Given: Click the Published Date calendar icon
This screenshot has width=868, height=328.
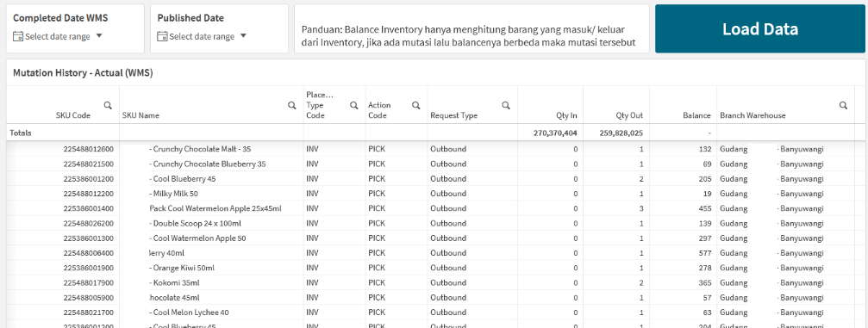Looking at the screenshot, I should click(162, 36).
